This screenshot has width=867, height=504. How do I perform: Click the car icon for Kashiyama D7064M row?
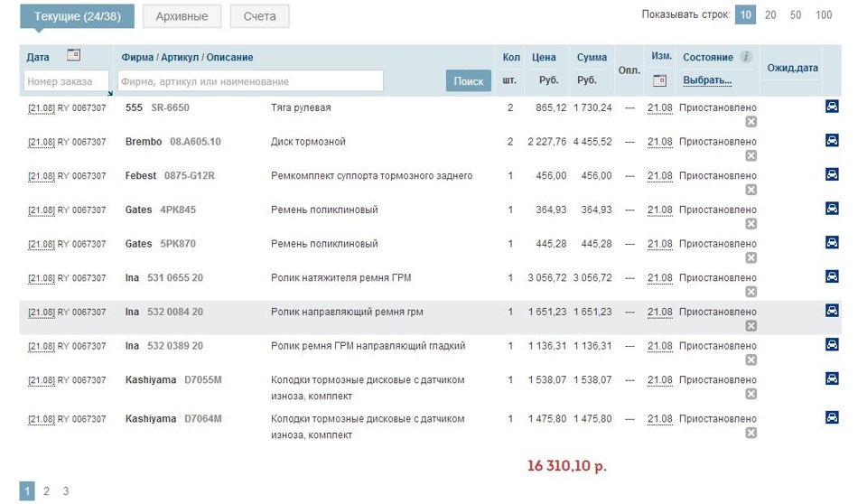(x=832, y=417)
